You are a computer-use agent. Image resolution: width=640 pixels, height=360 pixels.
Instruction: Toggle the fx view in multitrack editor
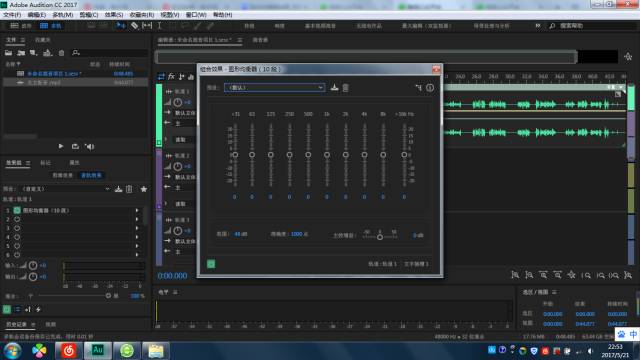point(171,77)
